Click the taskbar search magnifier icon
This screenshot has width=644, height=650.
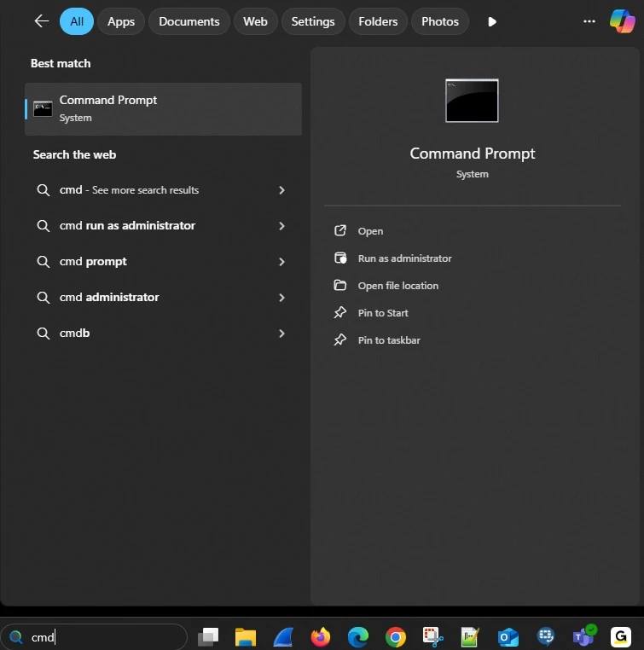pyautogui.click(x=15, y=636)
